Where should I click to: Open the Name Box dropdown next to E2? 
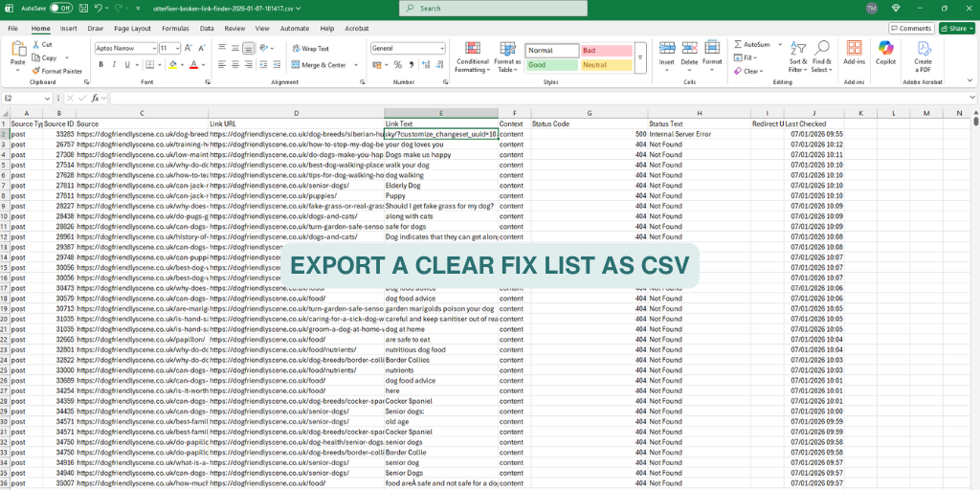pos(48,99)
